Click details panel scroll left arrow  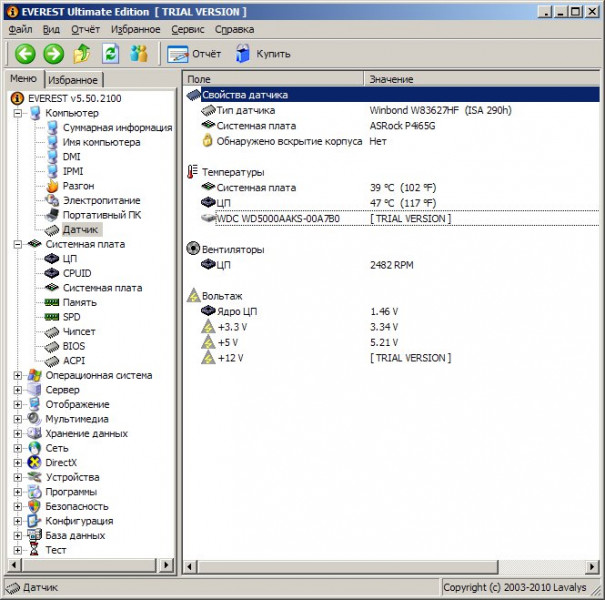pyautogui.click(x=189, y=567)
